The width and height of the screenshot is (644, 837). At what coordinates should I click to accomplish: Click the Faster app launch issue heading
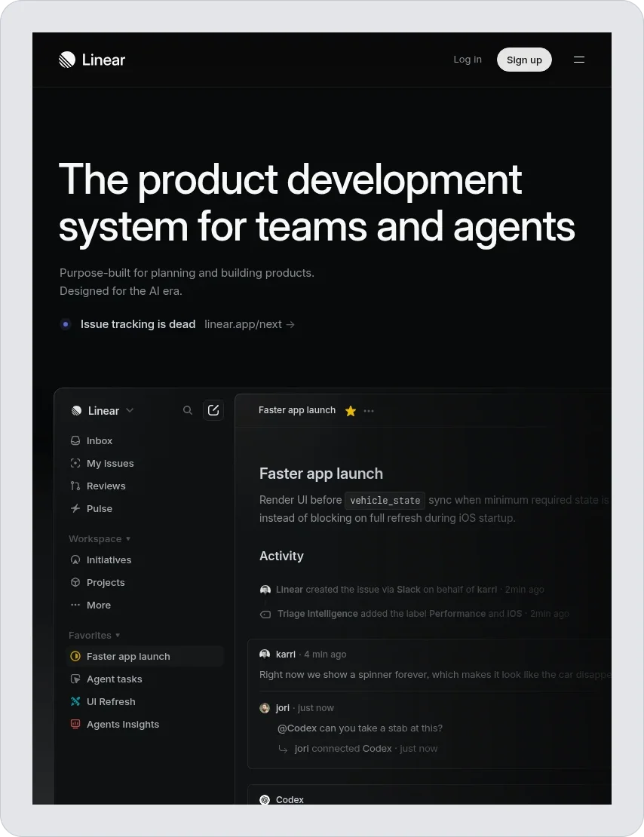[x=321, y=474]
